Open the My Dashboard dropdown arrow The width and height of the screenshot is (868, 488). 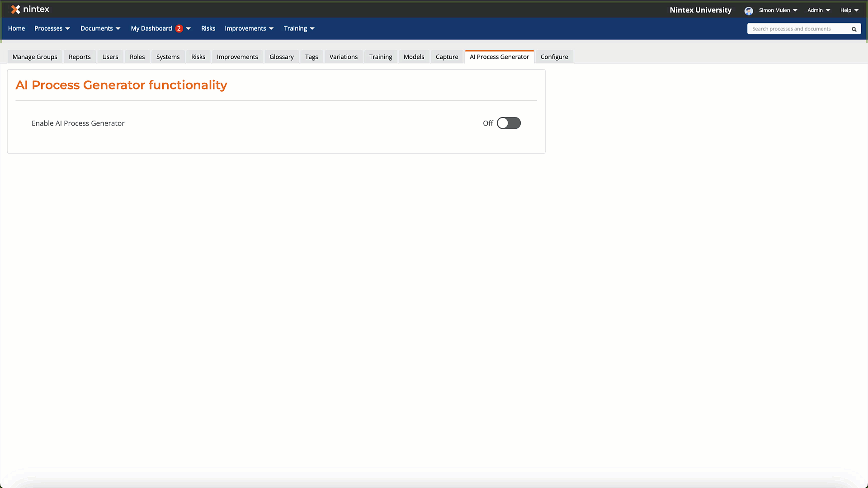189,28
